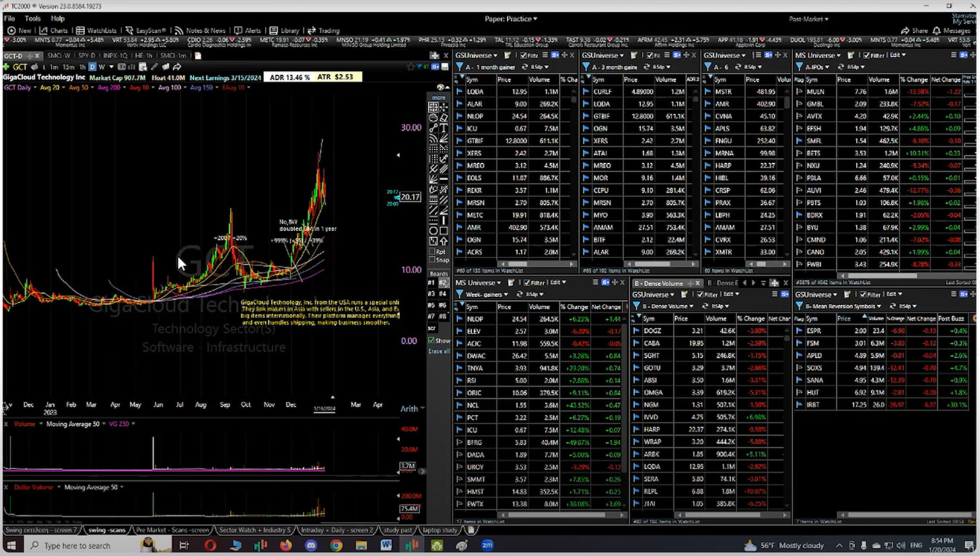Open Firefox from the taskbar
Image resolution: width=980 pixels, height=556 pixels.
coord(285,545)
